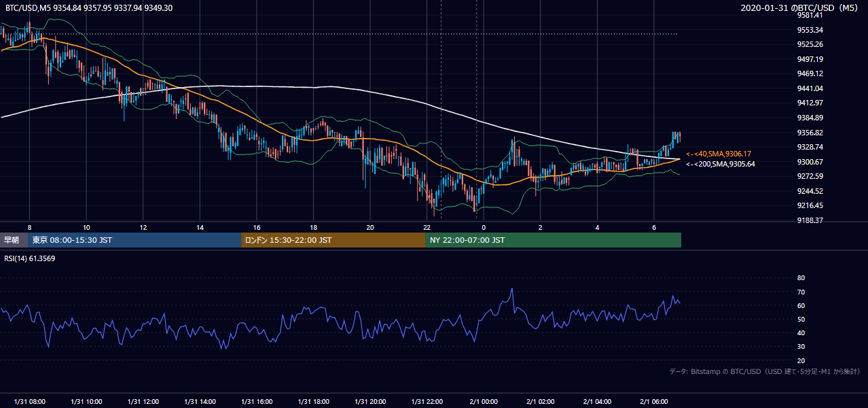Click price axis value 9497.19
The width and height of the screenshot is (868, 408).
pos(810,59)
